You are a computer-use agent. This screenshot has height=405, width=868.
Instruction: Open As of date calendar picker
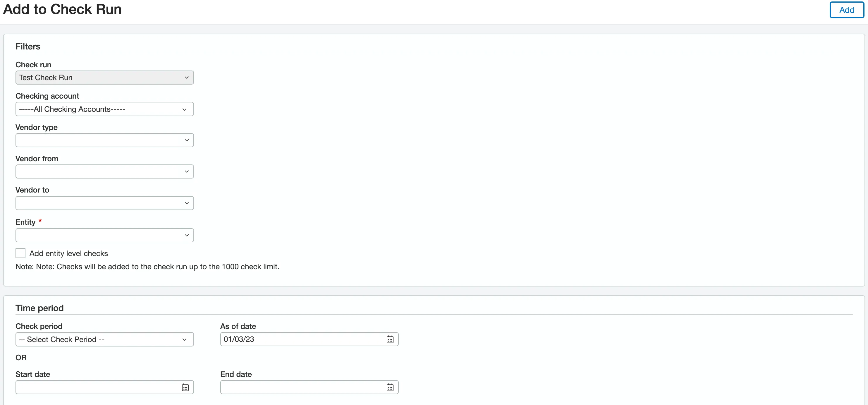pyautogui.click(x=390, y=339)
